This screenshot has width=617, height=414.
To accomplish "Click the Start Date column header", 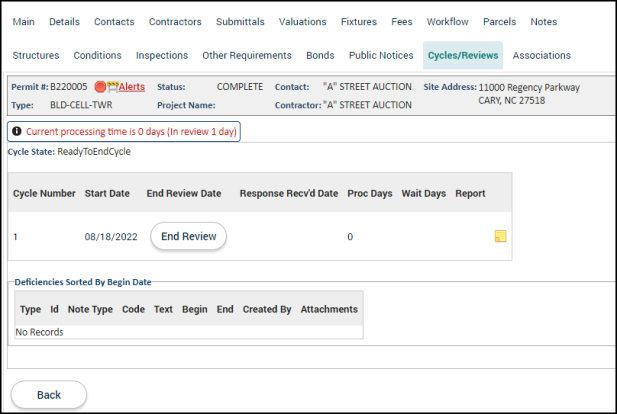I will click(x=107, y=194).
